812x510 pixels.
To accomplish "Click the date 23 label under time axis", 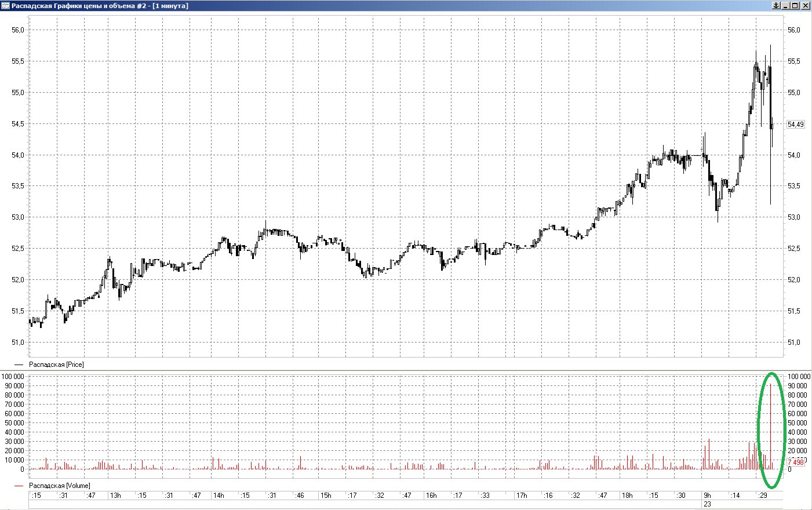I will coord(707,504).
